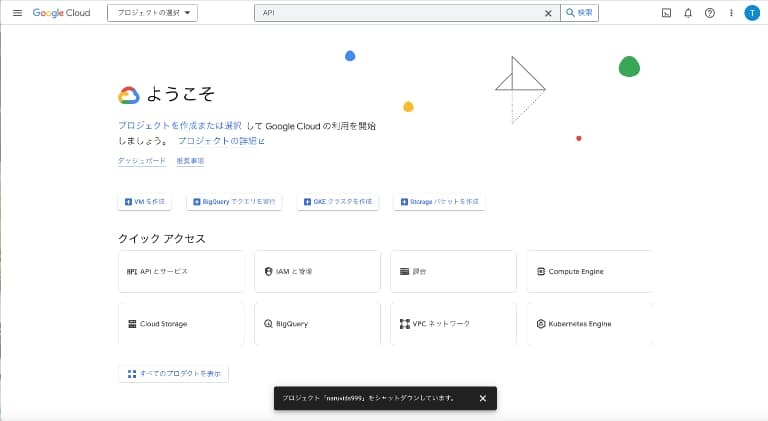Image resolution: width=768 pixels, height=421 pixels.
Task: Open the account avatar T
Action: 752,13
